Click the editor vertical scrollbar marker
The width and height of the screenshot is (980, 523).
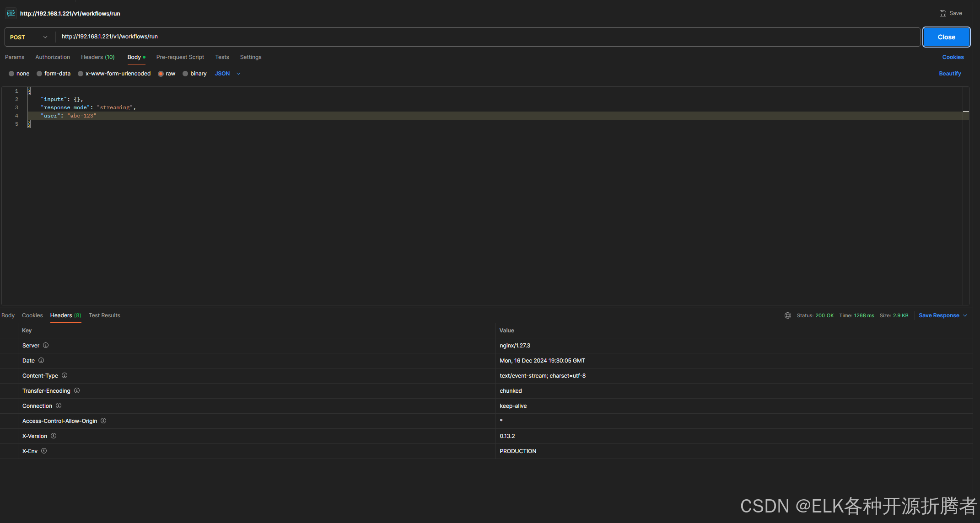click(966, 112)
